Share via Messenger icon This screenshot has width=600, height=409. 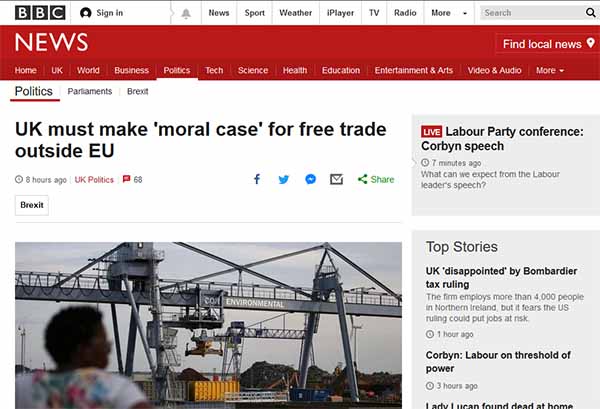310,179
